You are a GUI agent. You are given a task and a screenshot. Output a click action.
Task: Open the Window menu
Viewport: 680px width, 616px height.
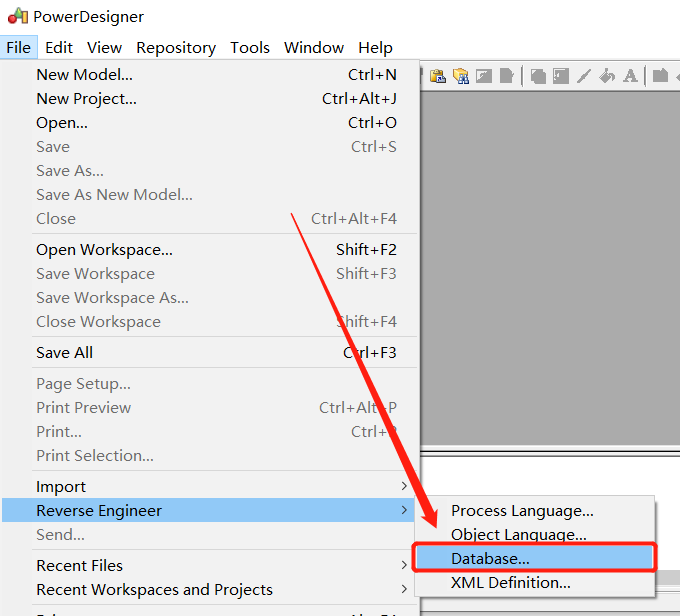pos(314,47)
